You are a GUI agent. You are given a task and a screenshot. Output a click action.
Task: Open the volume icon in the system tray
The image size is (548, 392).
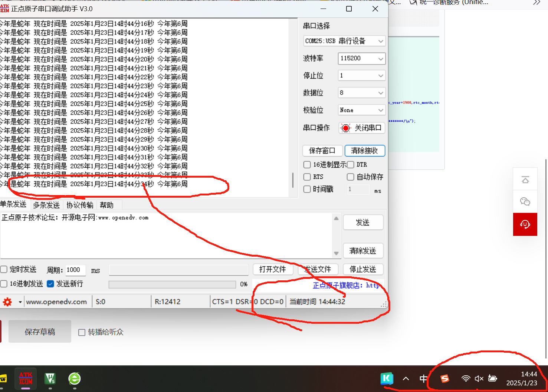(x=479, y=379)
